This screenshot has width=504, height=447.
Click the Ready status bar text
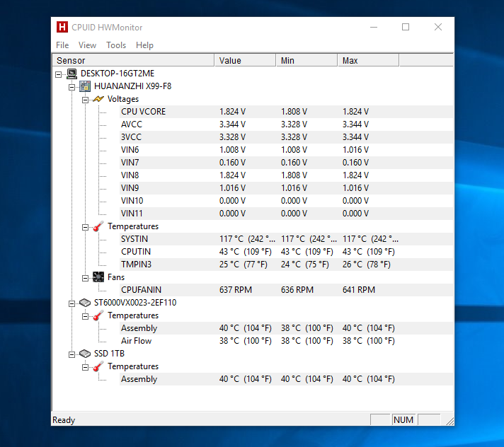click(x=64, y=420)
